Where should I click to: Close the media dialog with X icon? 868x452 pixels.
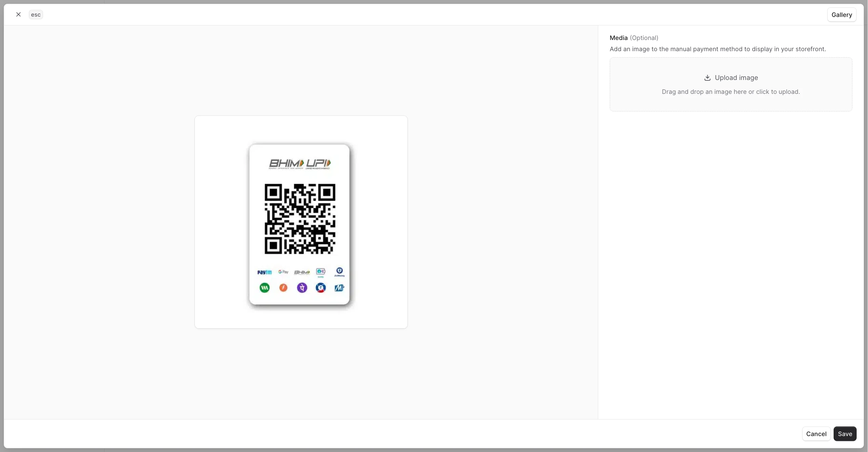(18, 15)
